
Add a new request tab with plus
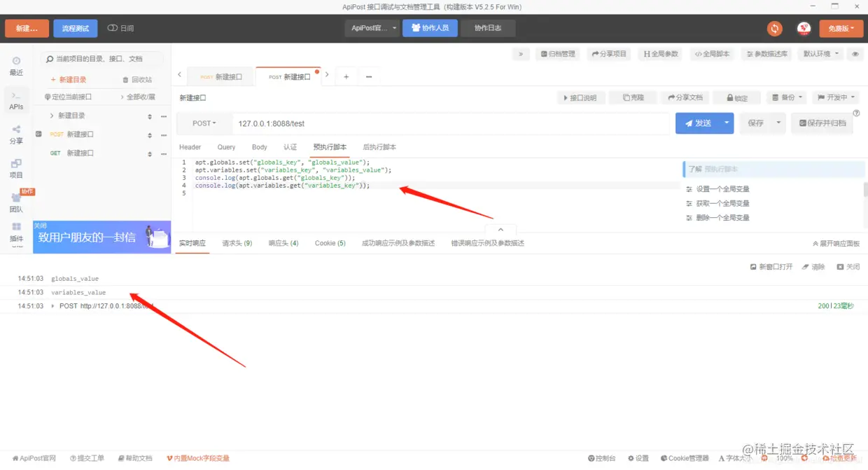coord(346,77)
